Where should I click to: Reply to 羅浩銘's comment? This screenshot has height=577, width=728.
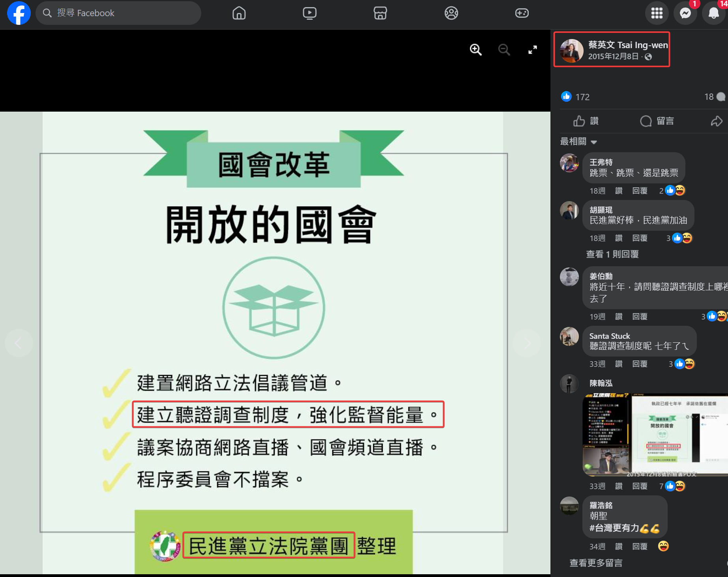tap(640, 547)
